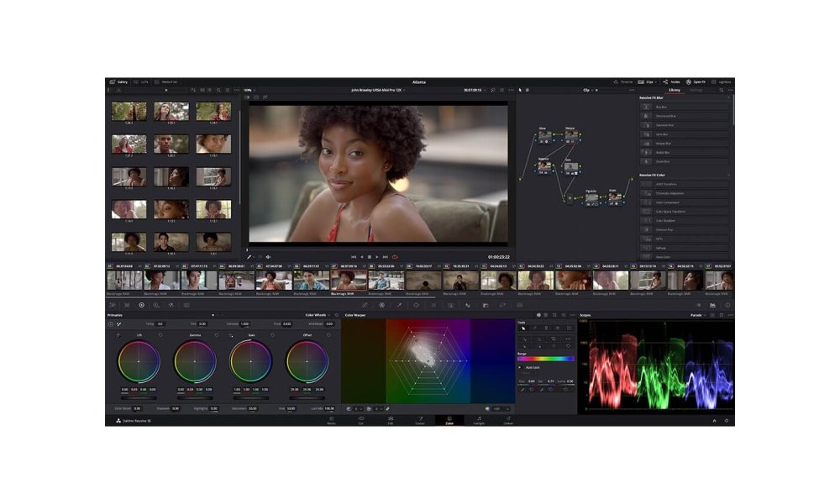This screenshot has height=504, width=840.
Task: Switch to the Settings tab
Action: 696,90
